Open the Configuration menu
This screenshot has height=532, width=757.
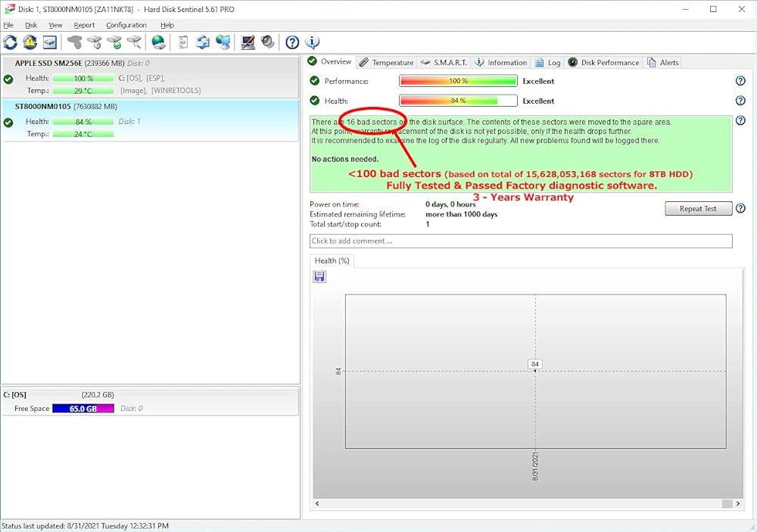click(x=126, y=25)
